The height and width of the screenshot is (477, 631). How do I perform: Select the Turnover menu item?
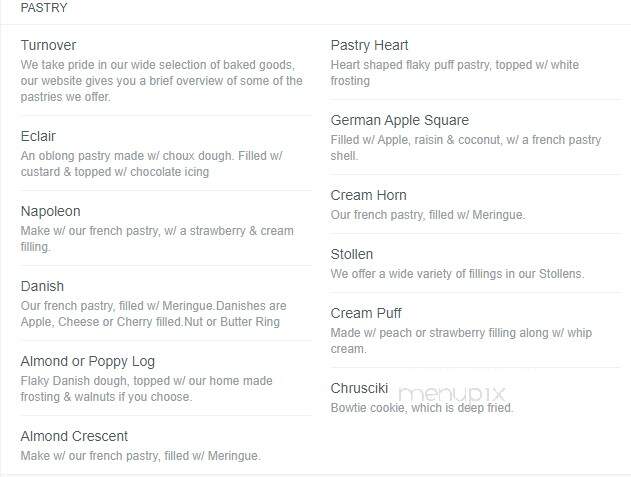click(x=48, y=45)
